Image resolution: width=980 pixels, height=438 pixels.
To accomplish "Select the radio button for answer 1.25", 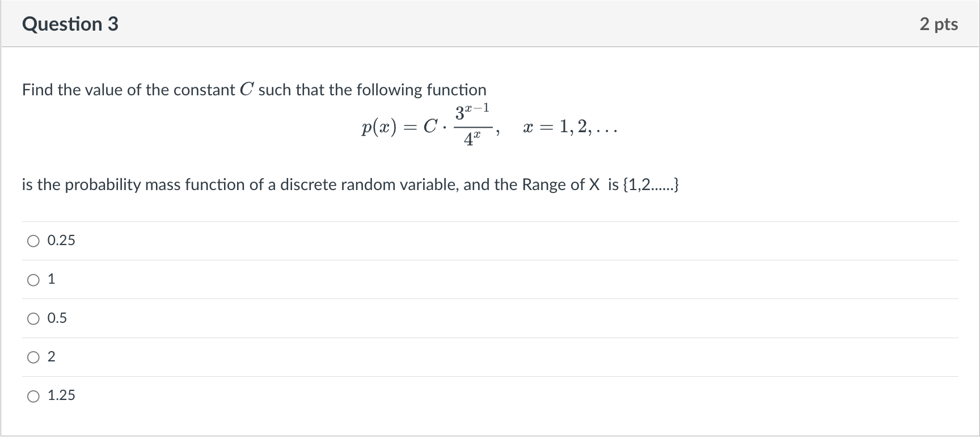I will 33,396.
